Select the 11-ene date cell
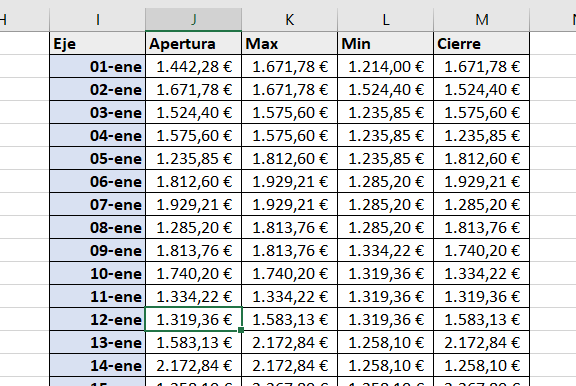 point(98,296)
